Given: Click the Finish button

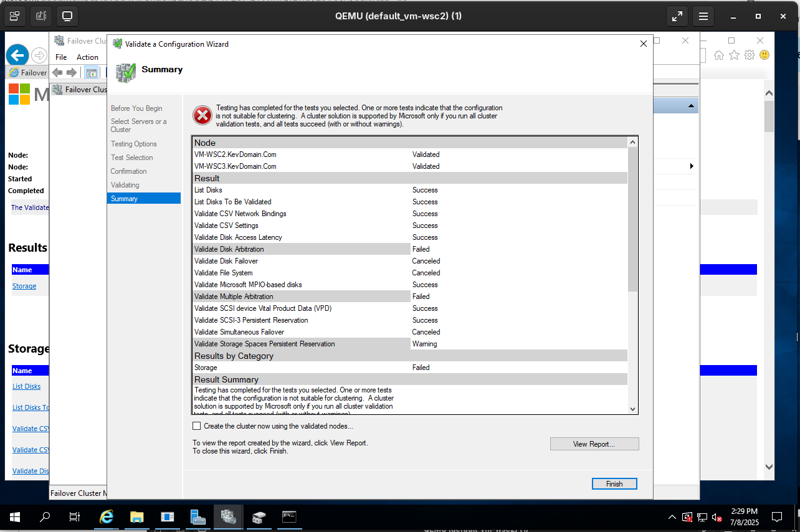Looking at the screenshot, I should tap(614, 484).
